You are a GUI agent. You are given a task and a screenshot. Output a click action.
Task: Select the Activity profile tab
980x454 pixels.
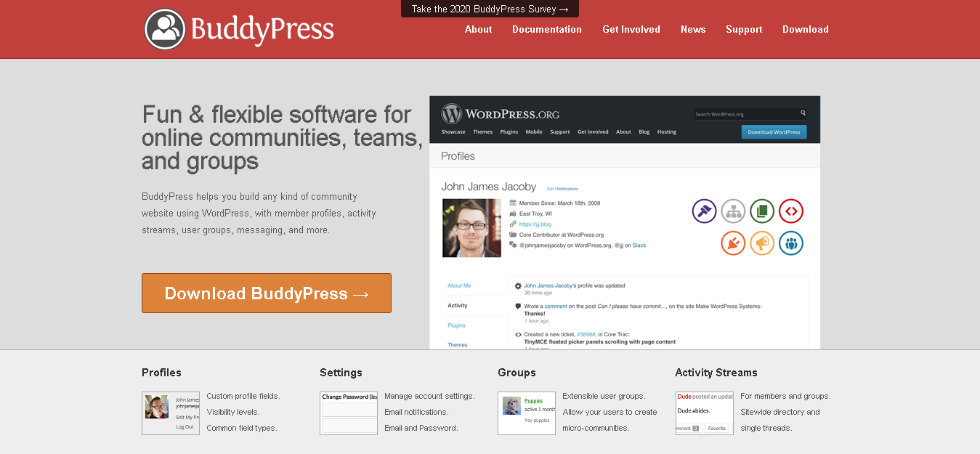point(458,306)
